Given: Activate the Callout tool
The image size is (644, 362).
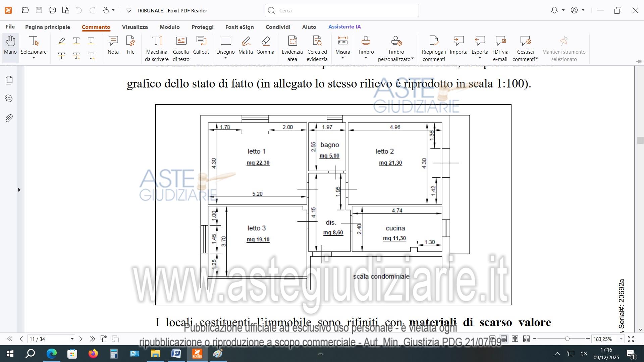Looking at the screenshot, I should coord(201,45).
